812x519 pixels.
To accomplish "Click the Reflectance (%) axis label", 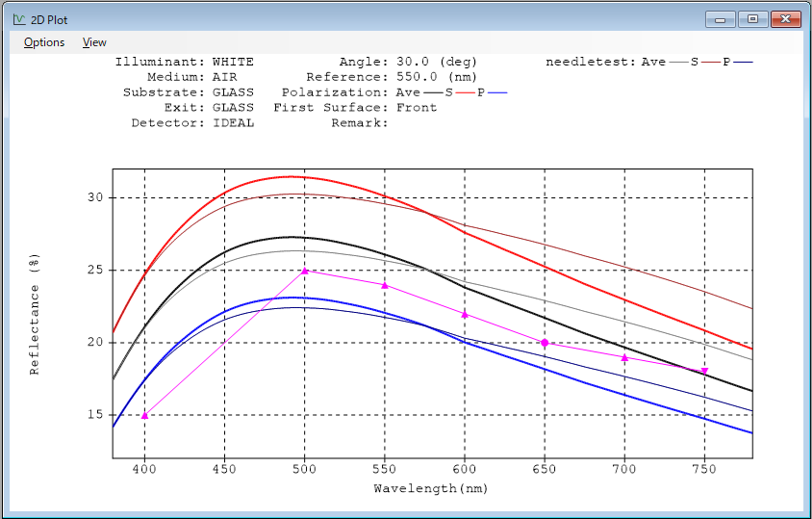I will [x=35, y=314].
